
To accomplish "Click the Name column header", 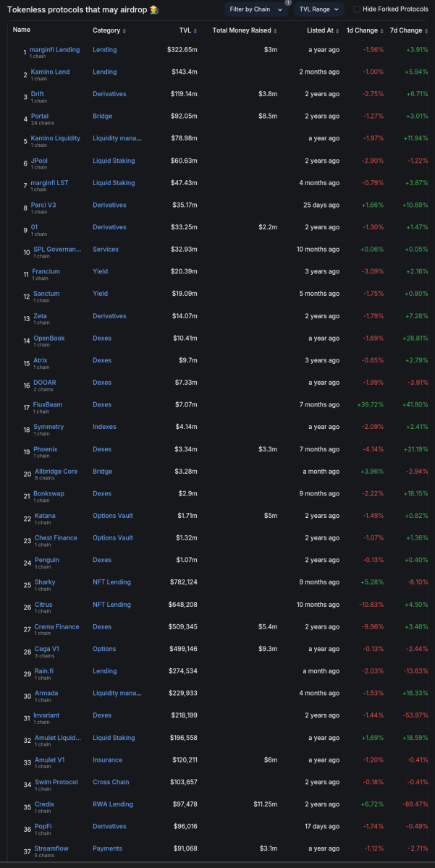I will point(22,30).
